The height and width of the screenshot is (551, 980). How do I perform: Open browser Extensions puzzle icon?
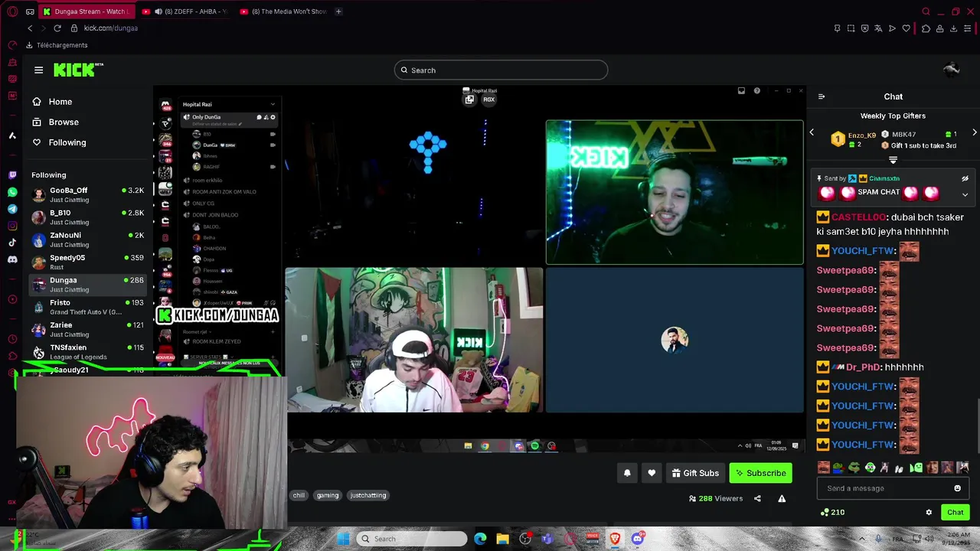tap(926, 28)
